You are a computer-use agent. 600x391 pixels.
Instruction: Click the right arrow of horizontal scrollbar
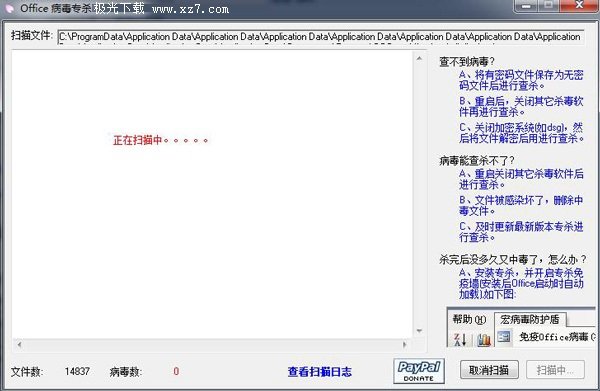point(404,345)
